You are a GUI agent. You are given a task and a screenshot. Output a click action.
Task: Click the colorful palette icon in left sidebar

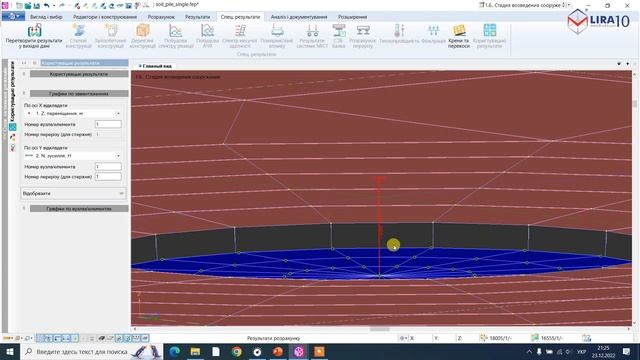(x=13, y=137)
